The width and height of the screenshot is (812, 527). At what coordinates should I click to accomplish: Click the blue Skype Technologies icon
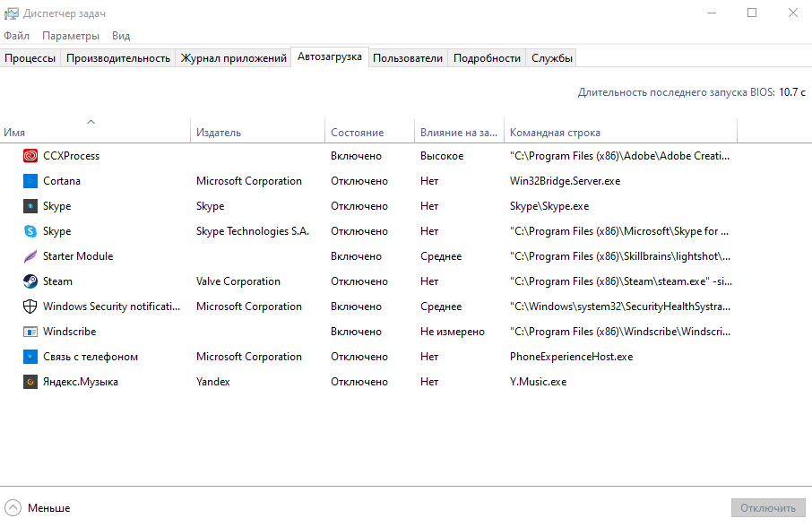(x=30, y=231)
